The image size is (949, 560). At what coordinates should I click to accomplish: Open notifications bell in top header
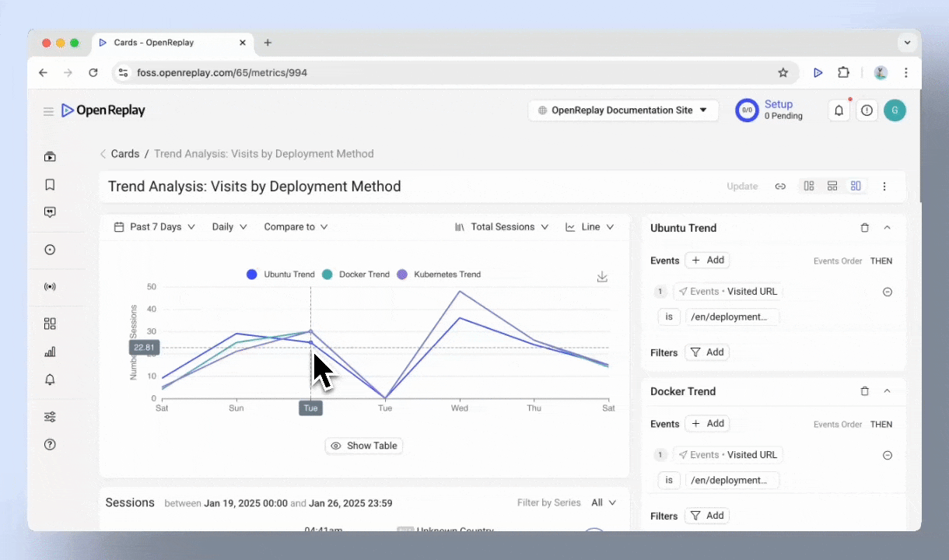[839, 110]
